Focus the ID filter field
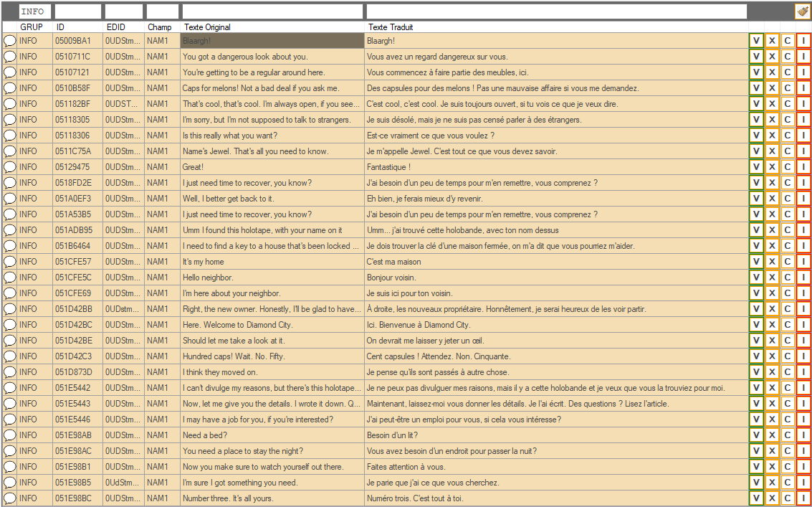Viewport: 812px width, 507px height. 78,11
